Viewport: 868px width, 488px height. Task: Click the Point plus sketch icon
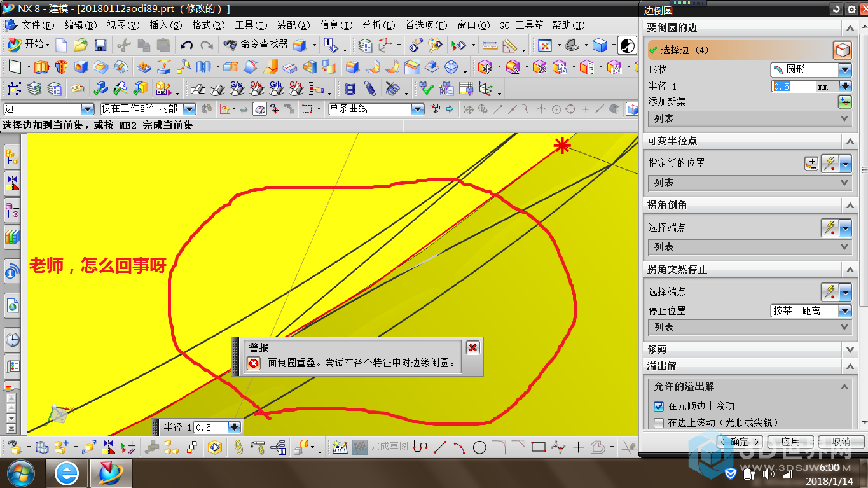click(578, 447)
